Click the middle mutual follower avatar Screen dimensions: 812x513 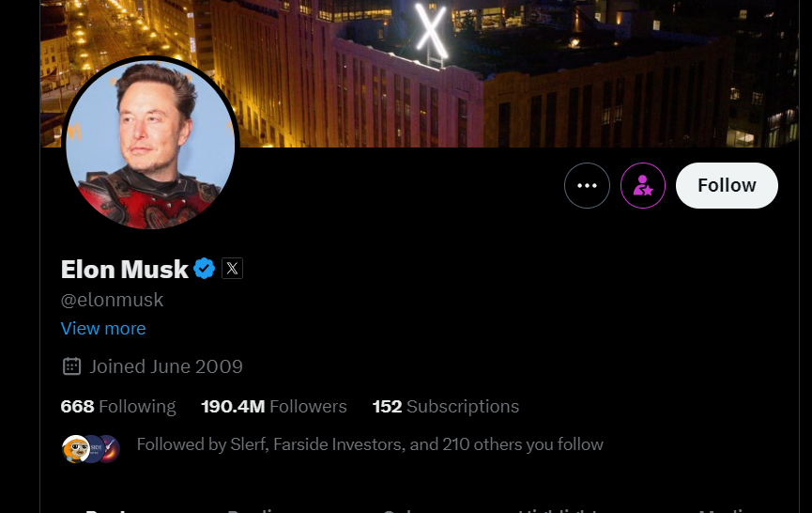click(92, 449)
